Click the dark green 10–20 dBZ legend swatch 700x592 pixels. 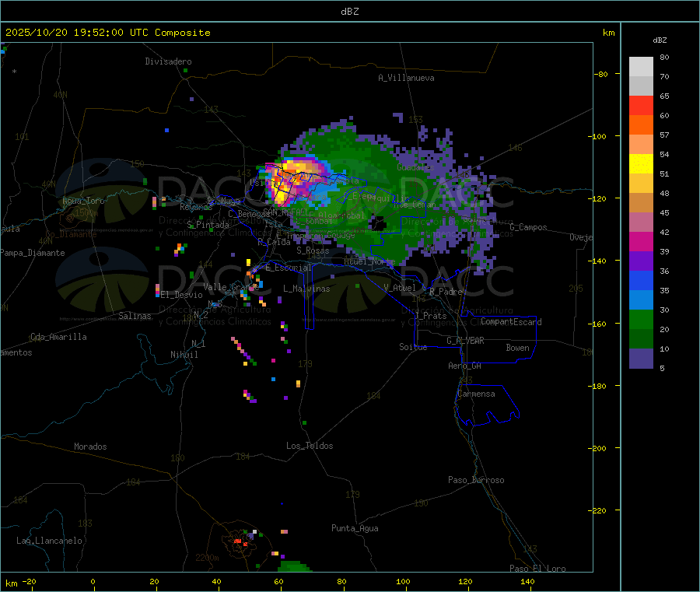coord(641,339)
